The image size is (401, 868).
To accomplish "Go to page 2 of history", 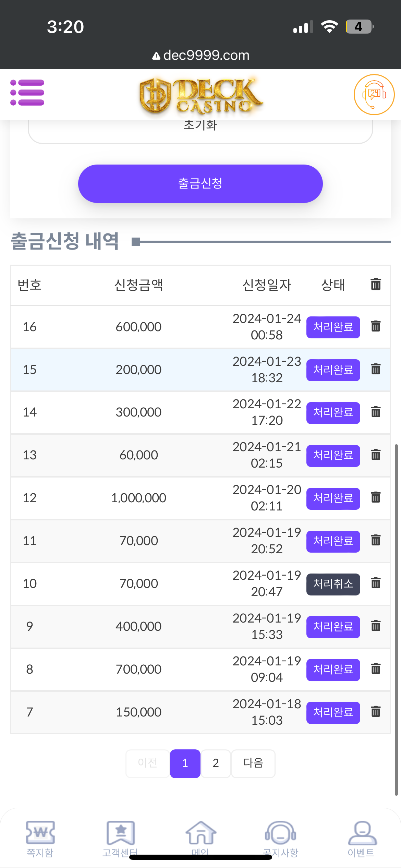I will click(x=216, y=763).
